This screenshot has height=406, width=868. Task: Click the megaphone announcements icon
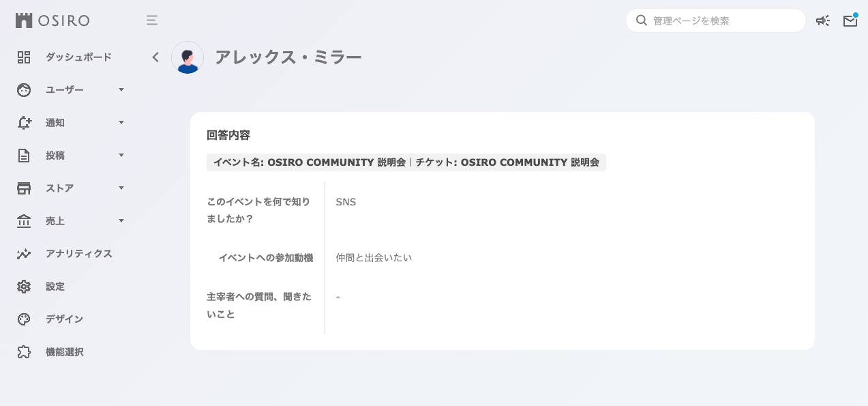click(x=823, y=20)
